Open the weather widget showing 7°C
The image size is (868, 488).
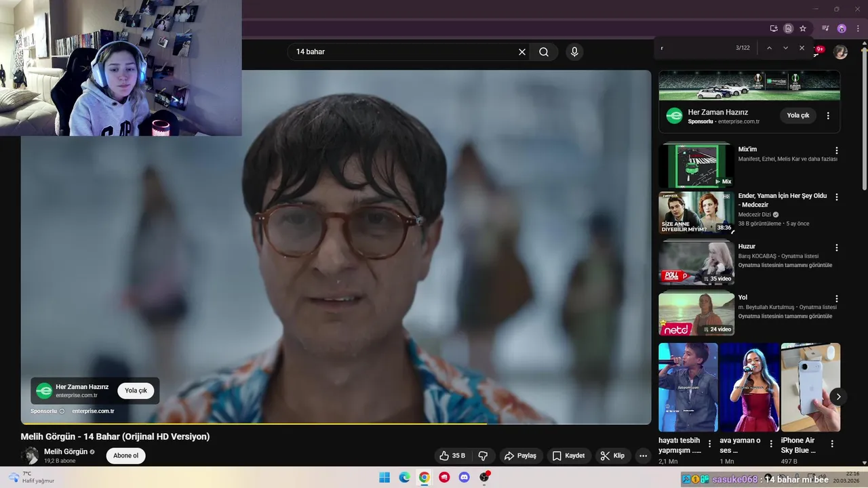[x=31, y=477]
